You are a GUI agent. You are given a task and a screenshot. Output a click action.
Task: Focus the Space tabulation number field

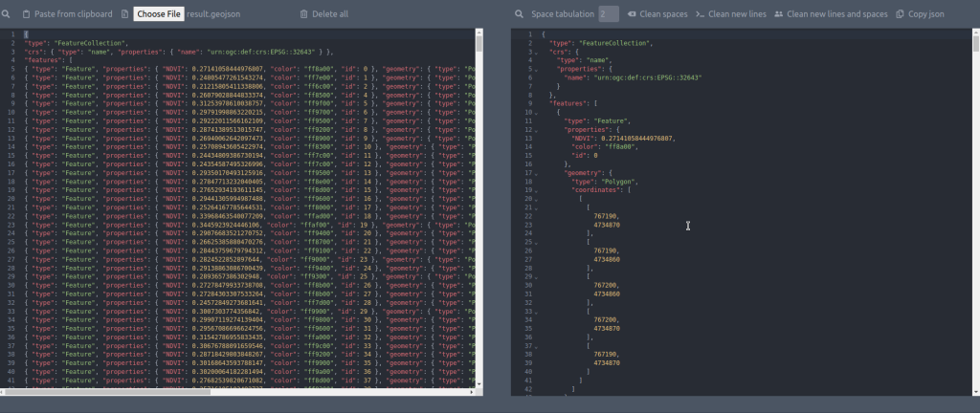608,13
